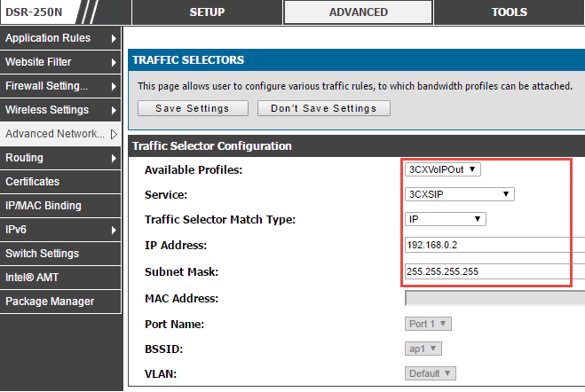The height and width of the screenshot is (392, 585).
Task: Select IP/MAC Binding in the sidebar
Action: (43, 206)
